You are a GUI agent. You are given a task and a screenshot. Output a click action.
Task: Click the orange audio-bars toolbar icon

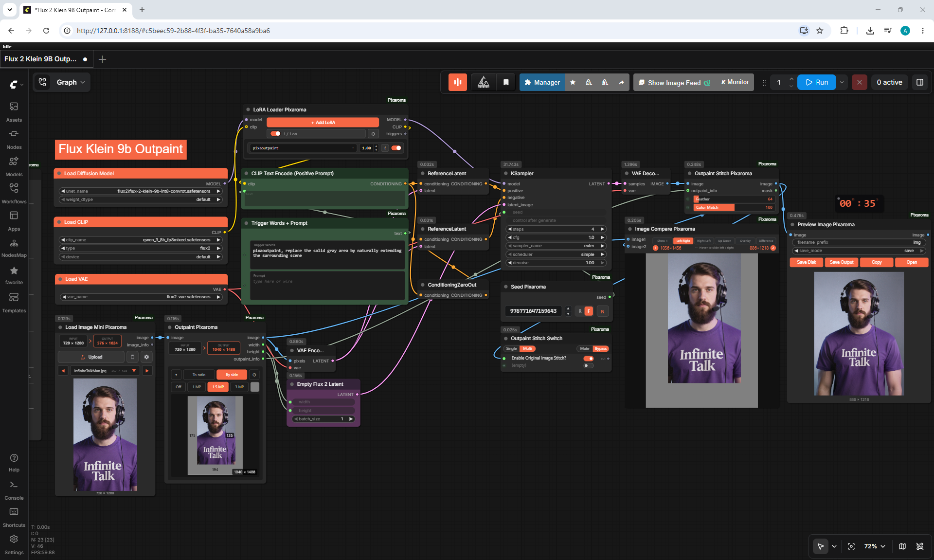coord(458,82)
